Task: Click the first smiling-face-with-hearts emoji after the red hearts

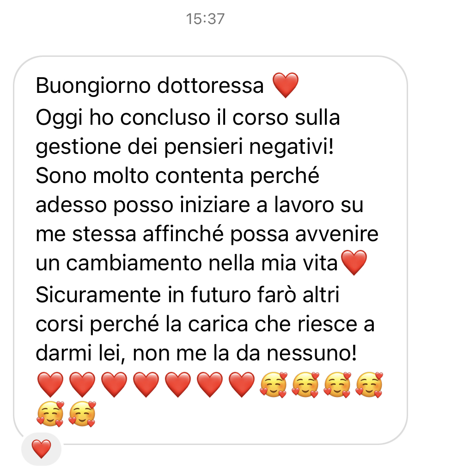Action: (x=274, y=385)
